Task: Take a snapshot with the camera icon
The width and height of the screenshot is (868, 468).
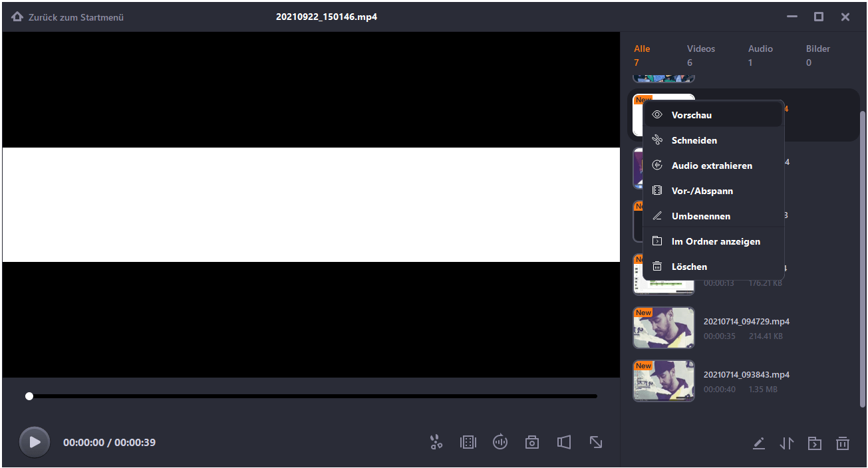Action: 532,442
